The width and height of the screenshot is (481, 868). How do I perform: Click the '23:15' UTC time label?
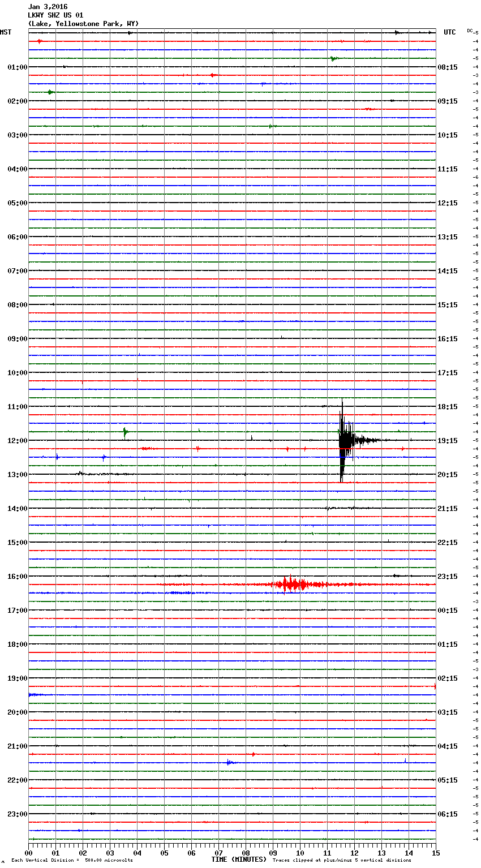(448, 577)
